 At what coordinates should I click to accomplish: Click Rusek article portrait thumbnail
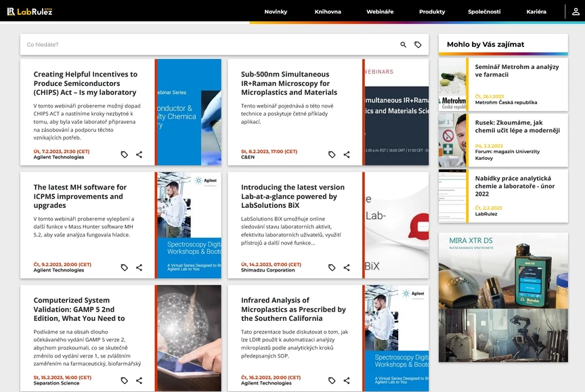[x=452, y=140]
